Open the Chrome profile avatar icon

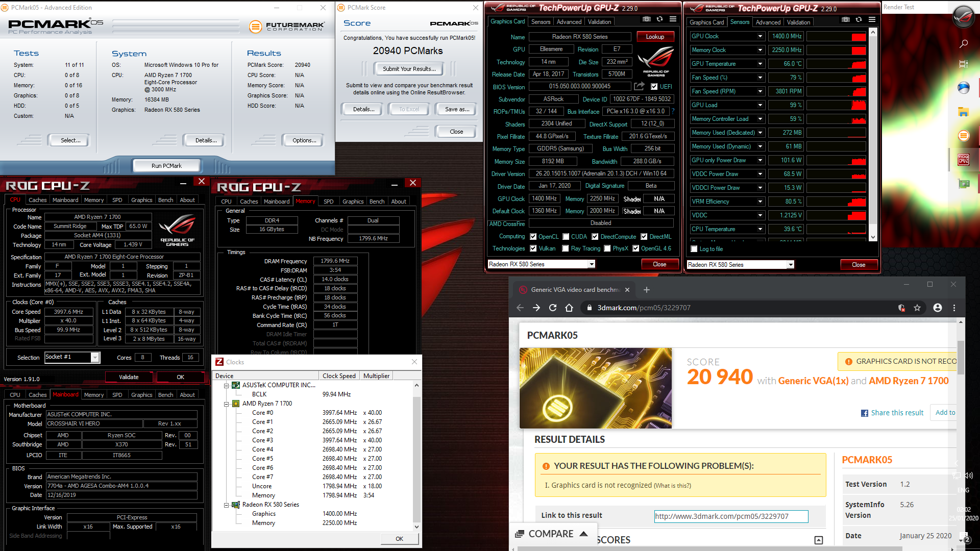coord(938,308)
